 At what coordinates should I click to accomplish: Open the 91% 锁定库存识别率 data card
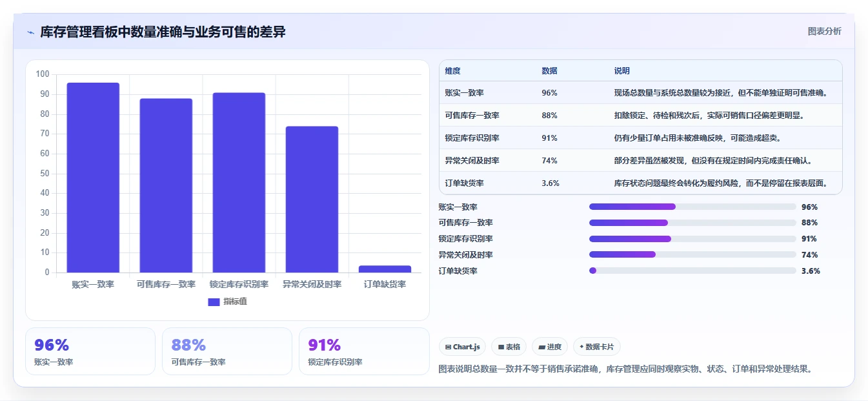click(364, 351)
